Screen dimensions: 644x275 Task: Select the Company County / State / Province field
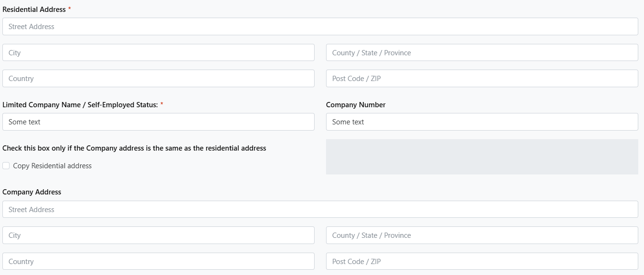481,235
